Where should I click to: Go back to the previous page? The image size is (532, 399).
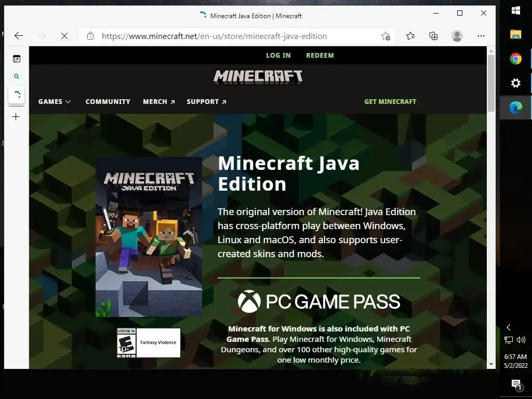(19, 36)
